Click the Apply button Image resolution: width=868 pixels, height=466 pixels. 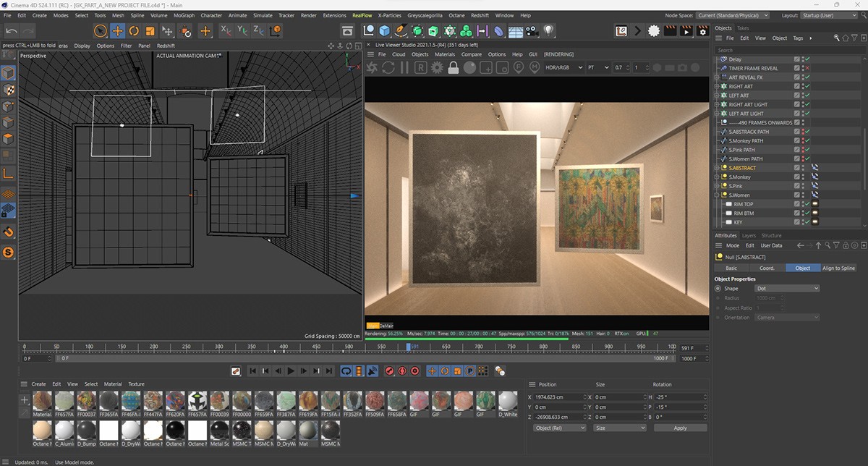680,428
